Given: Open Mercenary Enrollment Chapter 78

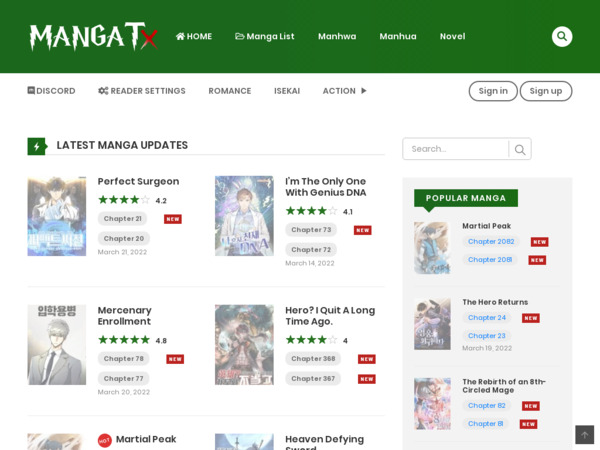Looking at the screenshot, I should click(x=123, y=359).
